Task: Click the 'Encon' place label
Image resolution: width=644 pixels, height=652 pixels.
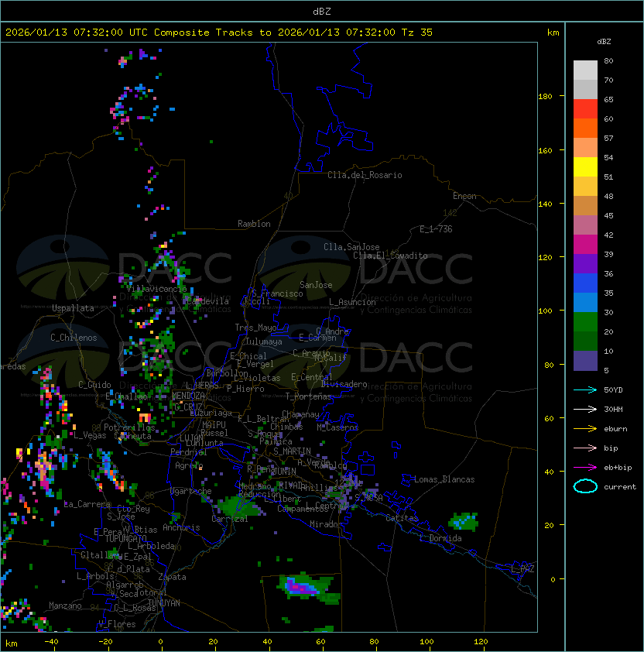Action: pyautogui.click(x=464, y=196)
